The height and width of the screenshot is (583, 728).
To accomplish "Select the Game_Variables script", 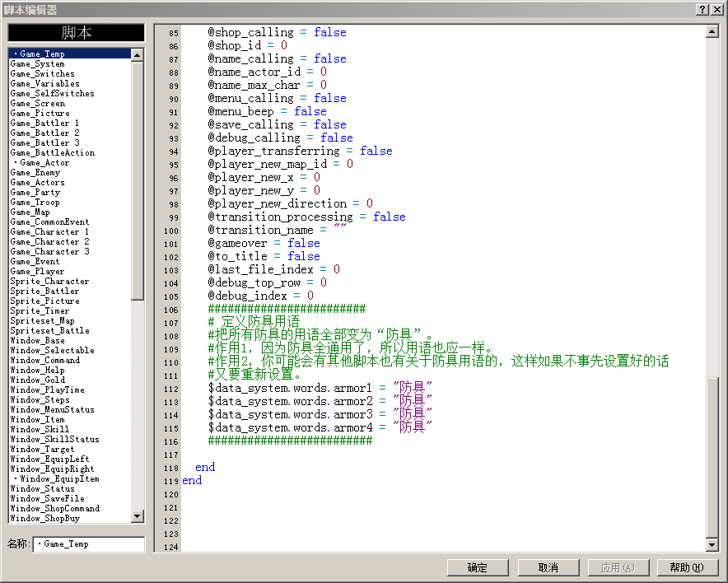I will pos(70,83).
